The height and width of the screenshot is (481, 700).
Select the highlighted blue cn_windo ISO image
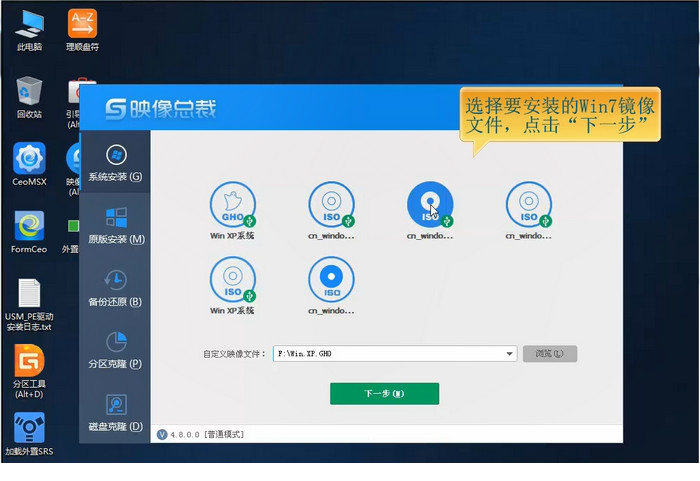430,210
